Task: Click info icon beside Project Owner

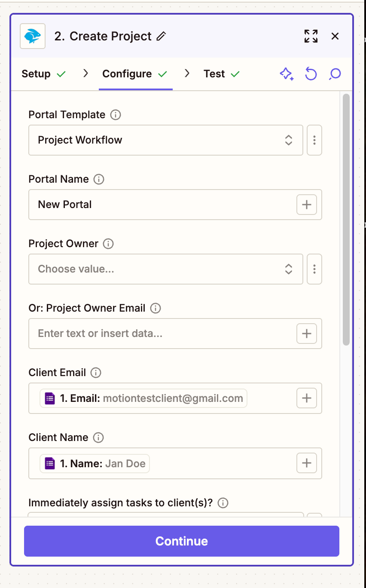Action: pos(109,244)
